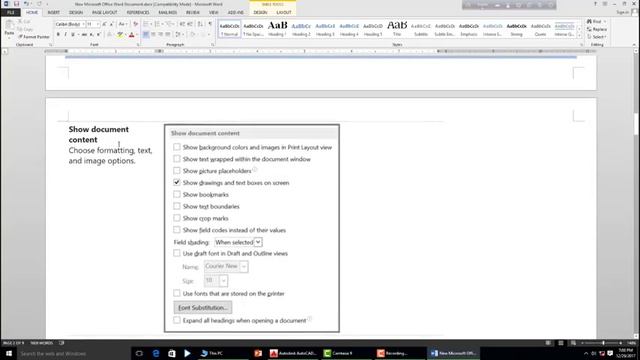Open the font name dropdown
Screen dimensions: 640x360
[x=83, y=24]
